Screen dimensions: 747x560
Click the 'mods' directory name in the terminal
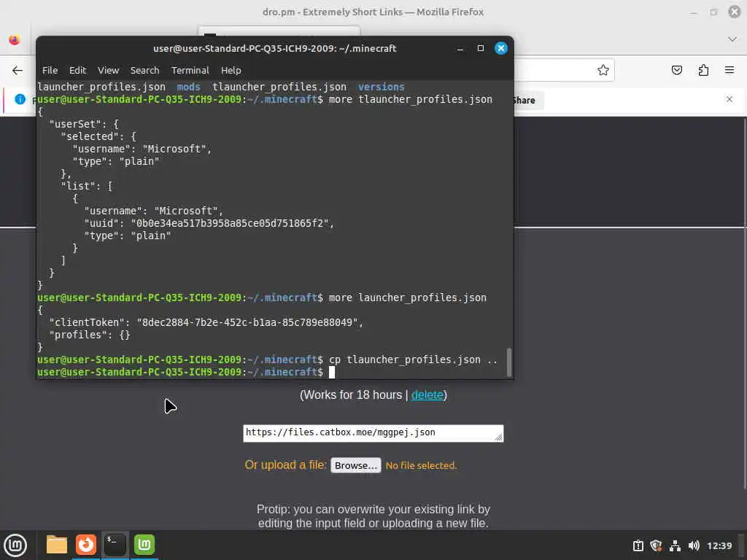(x=189, y=87)
